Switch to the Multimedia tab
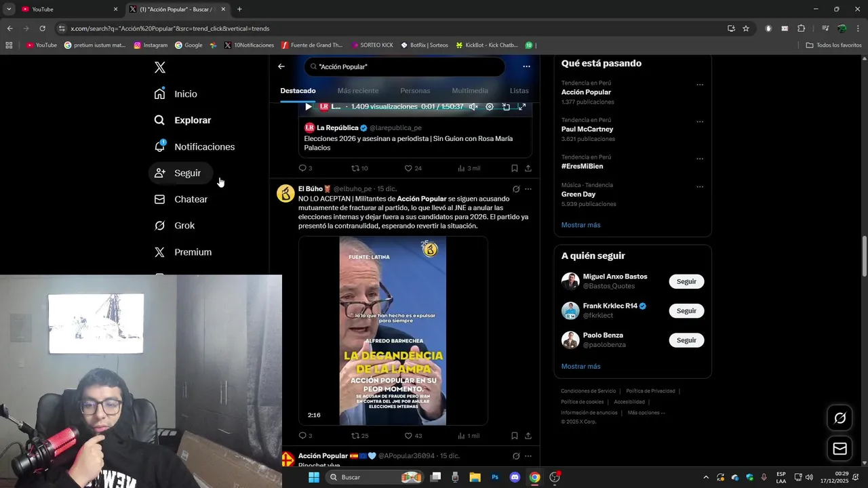Viewport: 868px width, 488px height. 470,91
